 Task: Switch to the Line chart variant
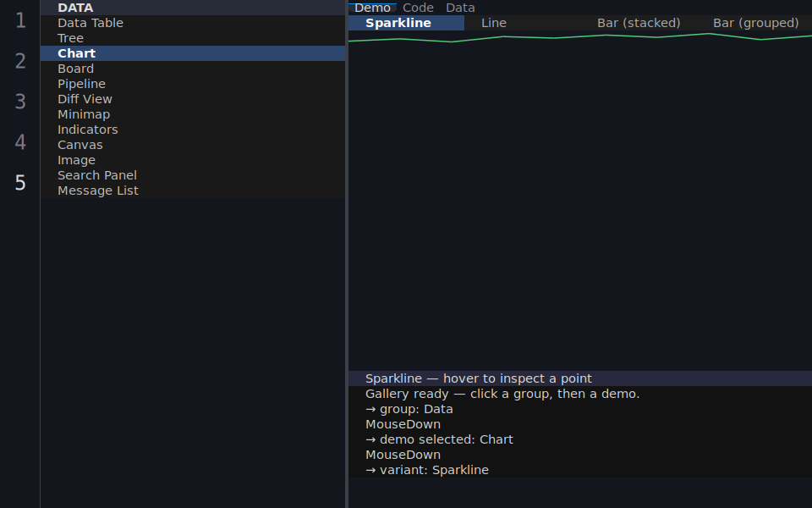click(x=523, y=23)
